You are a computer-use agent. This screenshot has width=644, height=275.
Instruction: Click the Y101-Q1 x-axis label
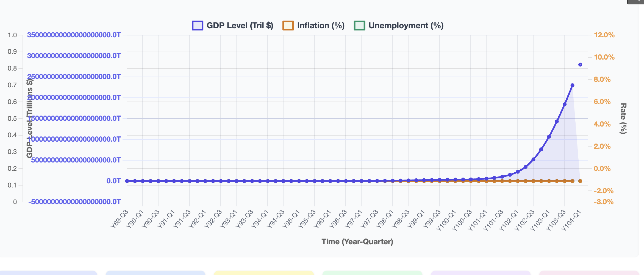[478, 220]
